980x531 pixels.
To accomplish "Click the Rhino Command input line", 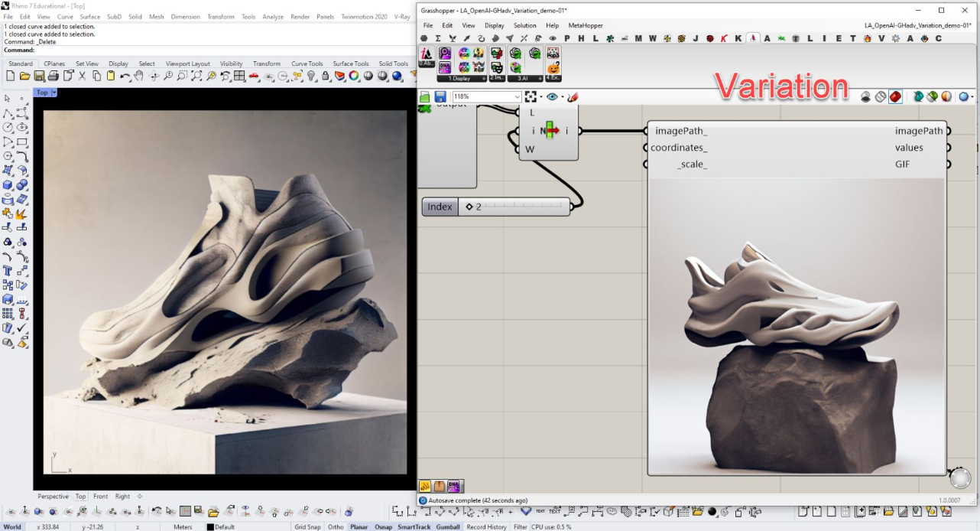I will [x=206, y=50].
